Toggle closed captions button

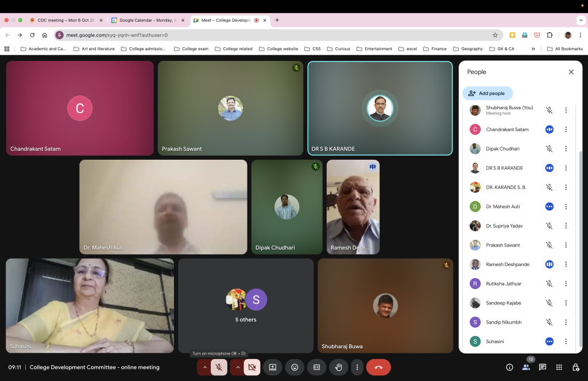click(316, 367)
